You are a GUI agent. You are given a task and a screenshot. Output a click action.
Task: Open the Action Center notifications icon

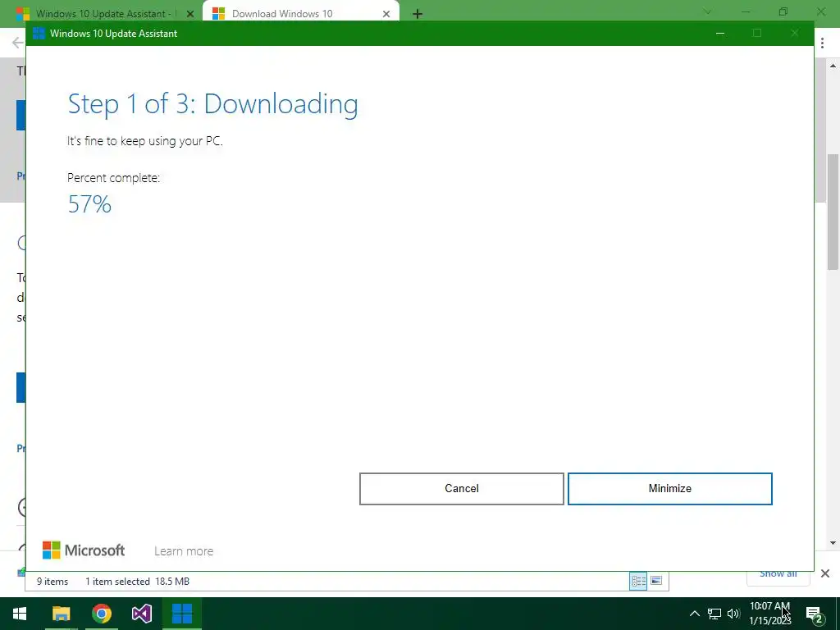[815, 614]
